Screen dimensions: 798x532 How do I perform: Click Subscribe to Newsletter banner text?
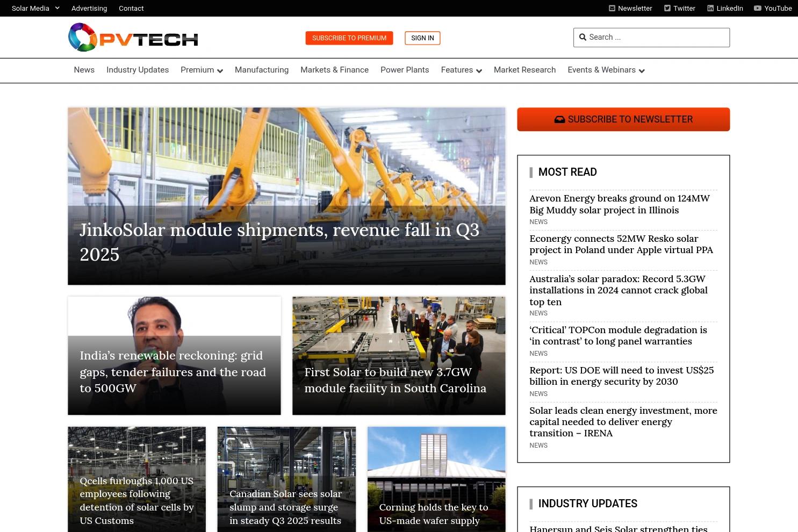coord(630,119)
